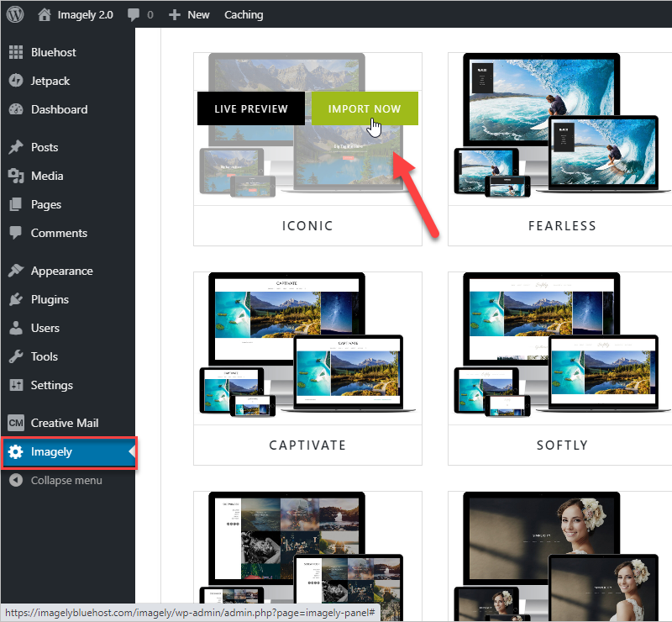Open the Plugins menu label

50,299
